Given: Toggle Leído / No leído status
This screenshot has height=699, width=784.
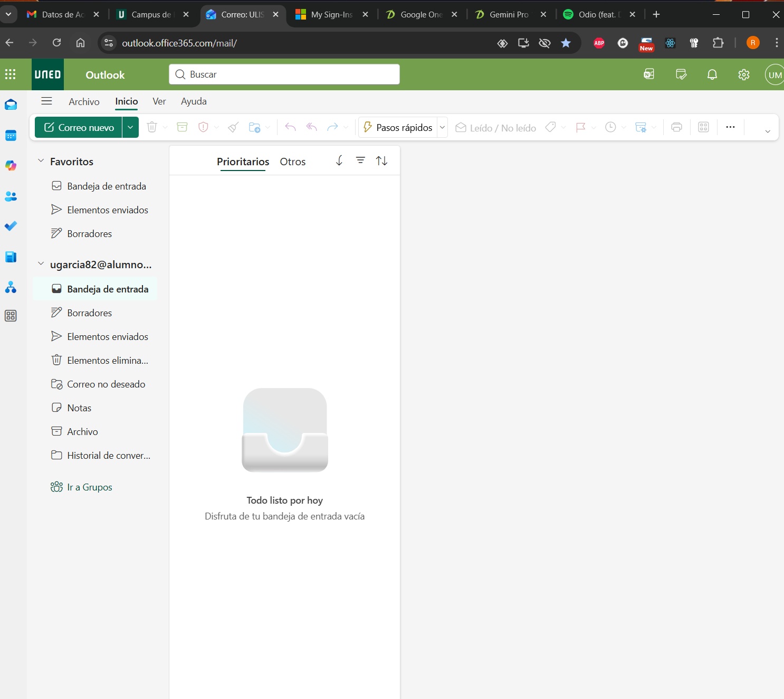Looking at the screenshot, I should [496, 128].
